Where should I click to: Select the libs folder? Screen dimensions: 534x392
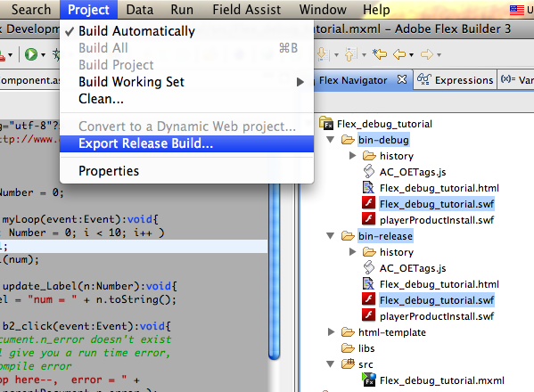tap(366, 348)
